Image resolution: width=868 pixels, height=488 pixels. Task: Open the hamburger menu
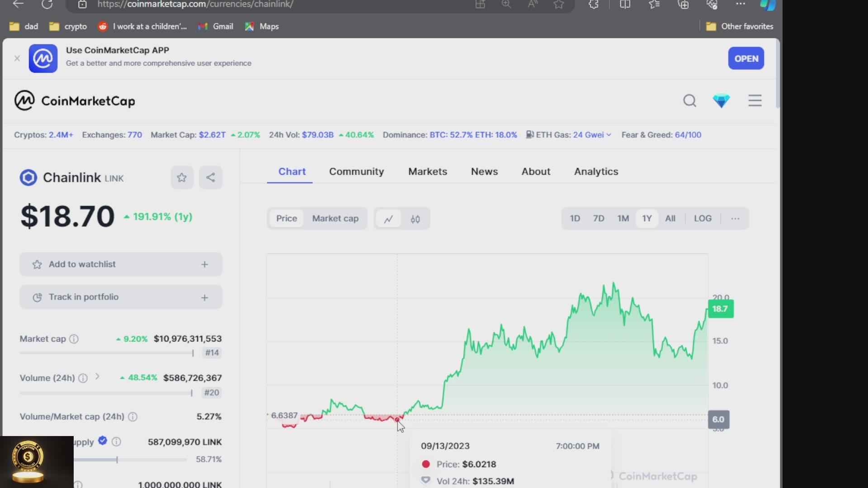pos(755,100)
